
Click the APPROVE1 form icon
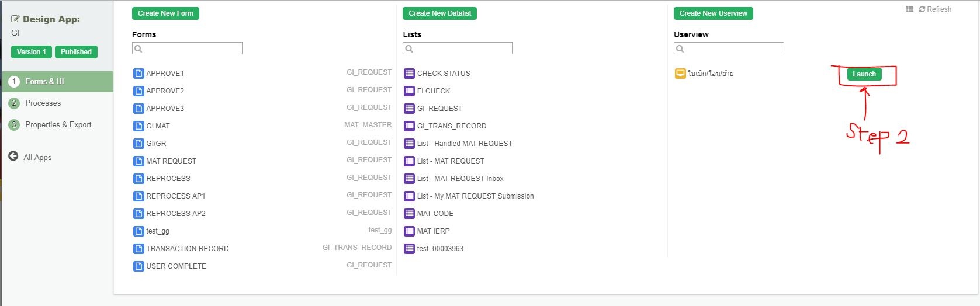(138, 74)
